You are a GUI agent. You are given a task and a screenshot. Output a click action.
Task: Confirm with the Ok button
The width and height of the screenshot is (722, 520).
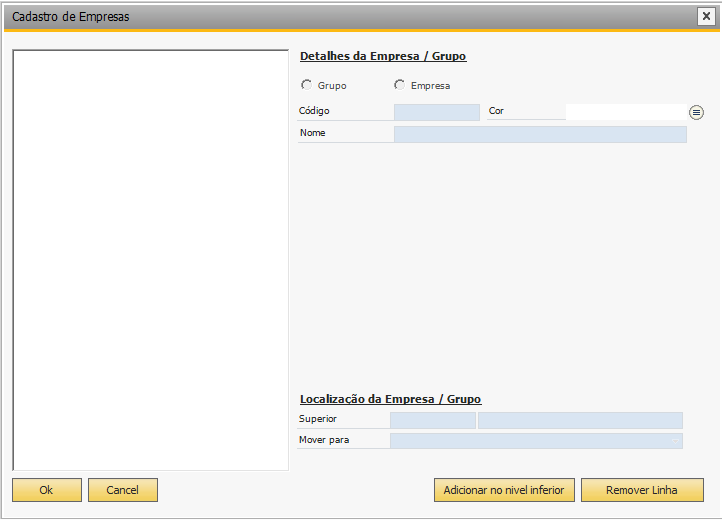tap(47, 490)
